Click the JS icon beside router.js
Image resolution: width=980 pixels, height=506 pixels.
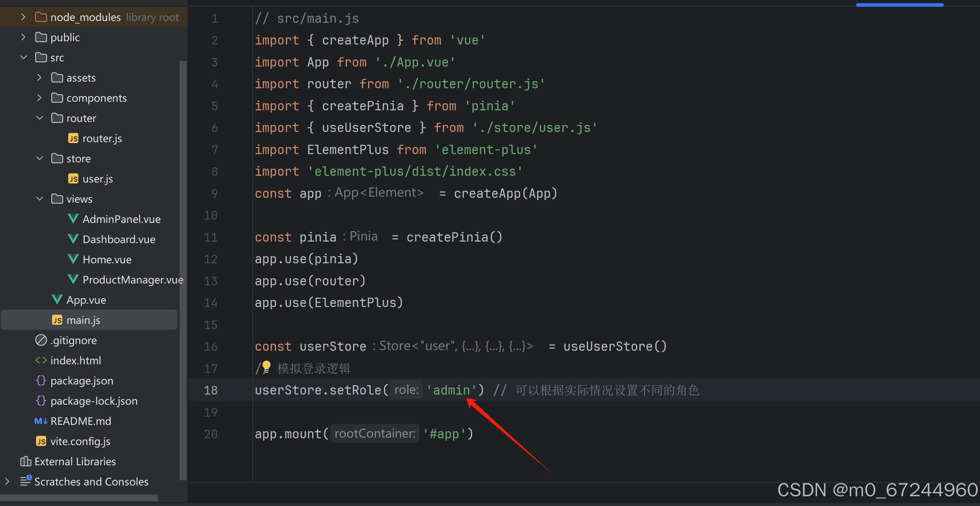(x=73, y=138)
